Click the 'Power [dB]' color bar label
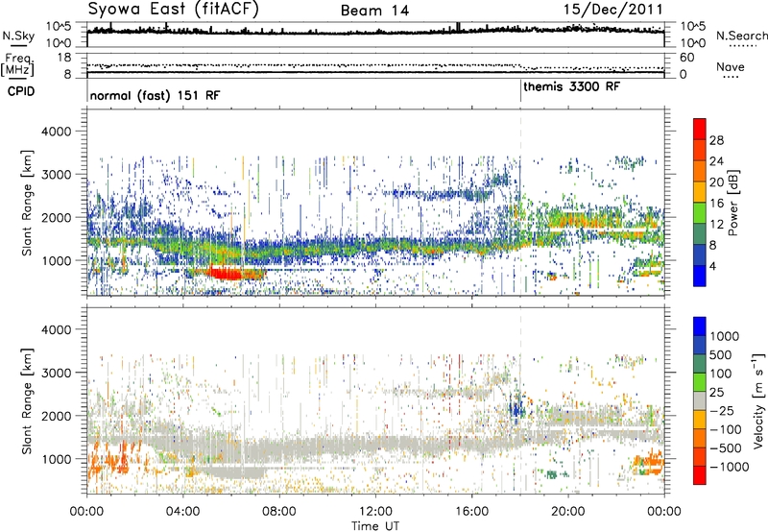 click(732, 203)
